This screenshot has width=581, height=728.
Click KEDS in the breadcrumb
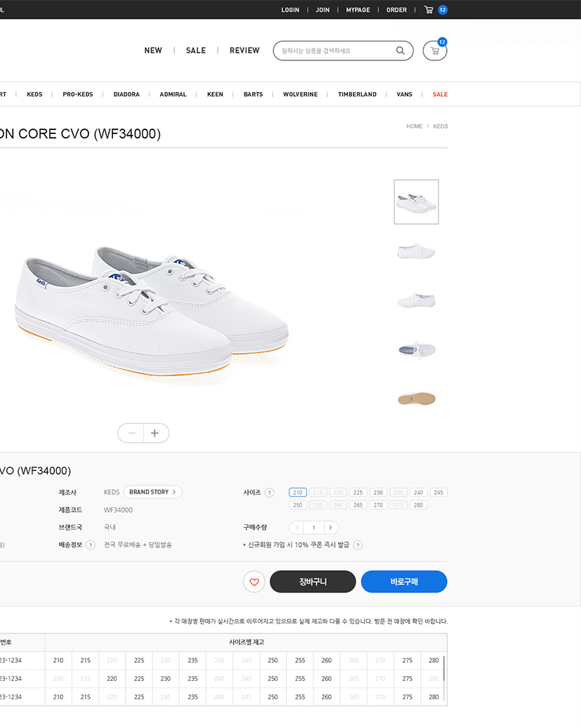coord(440,126)
